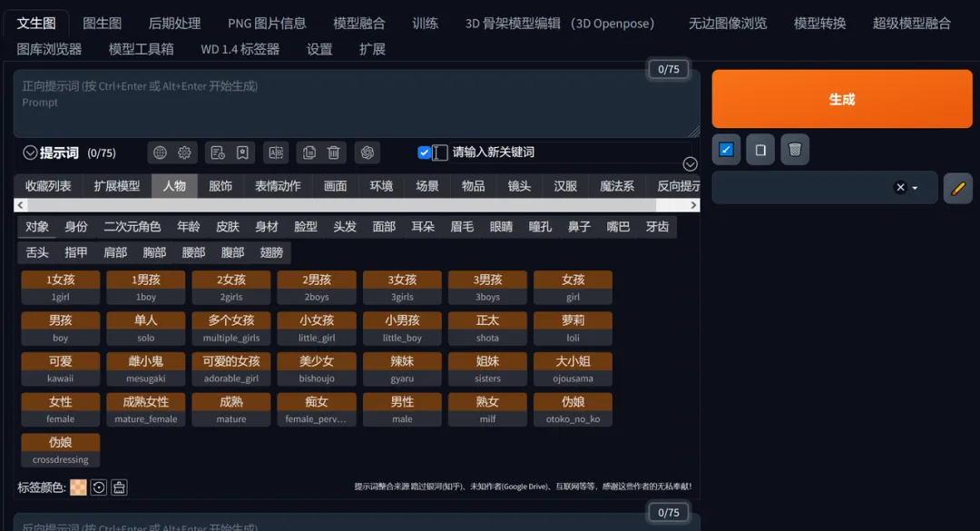Select the ChatGPT icon in the prompt toolbar
Viewport: 980px width, 531px height.
(x=367, y=152)
